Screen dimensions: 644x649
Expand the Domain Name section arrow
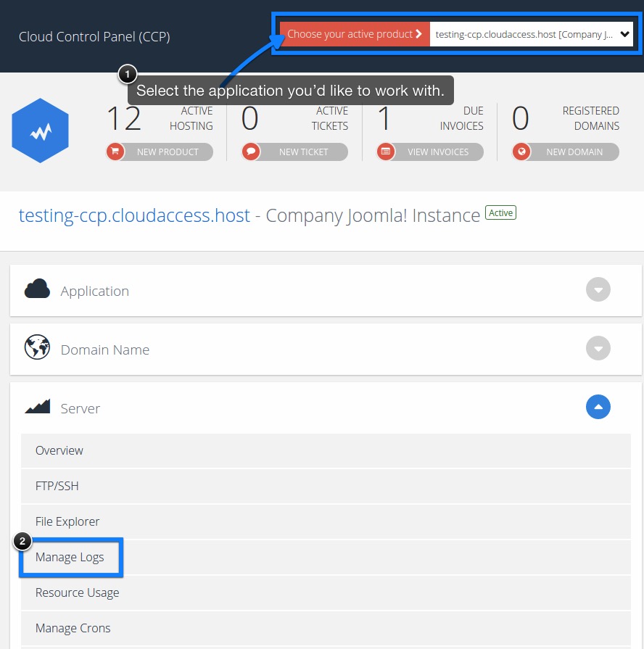point(598,348)
